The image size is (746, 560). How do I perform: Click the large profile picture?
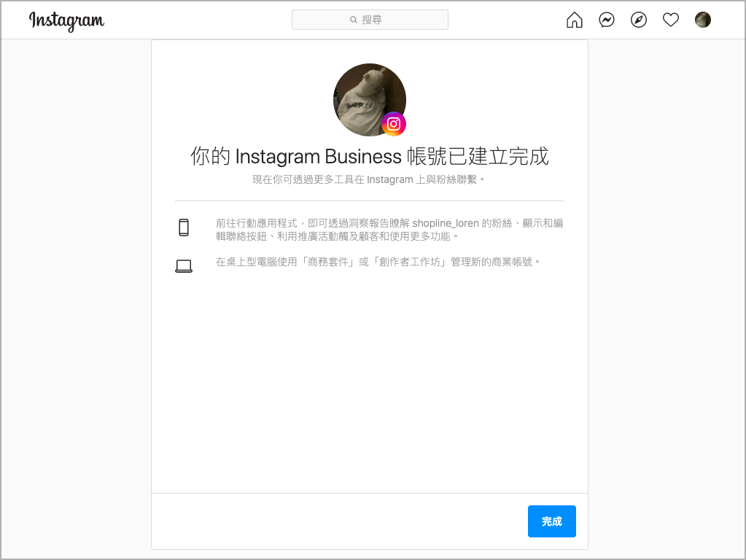[x=370, y=100]
